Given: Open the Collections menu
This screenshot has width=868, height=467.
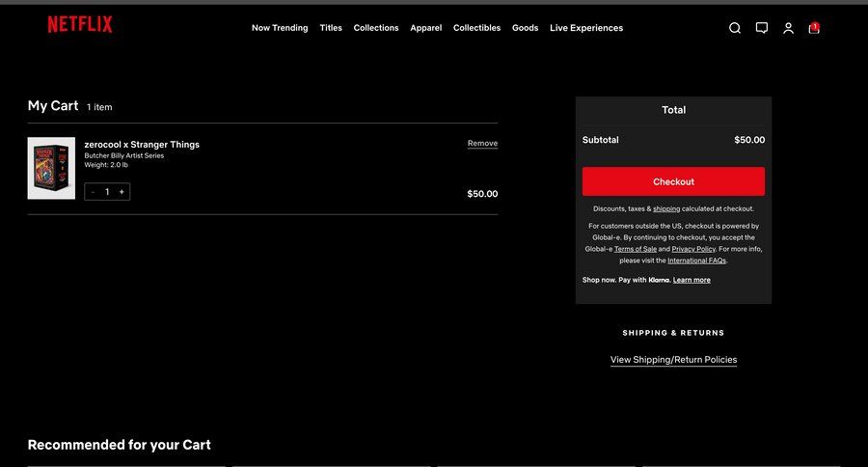Looking at the screenshot, I should (x=376, y=28).
